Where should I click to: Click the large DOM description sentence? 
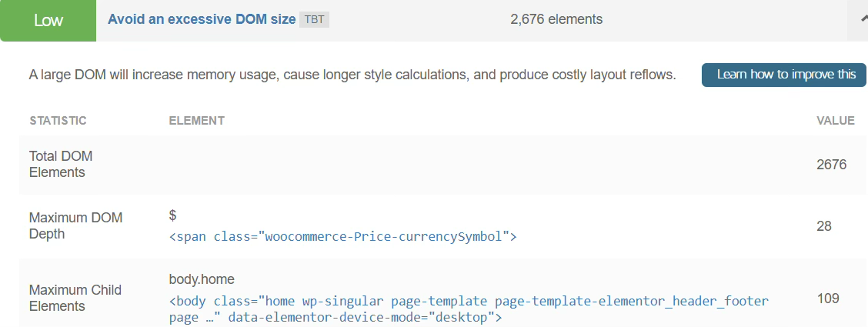[x=352, y=75]
